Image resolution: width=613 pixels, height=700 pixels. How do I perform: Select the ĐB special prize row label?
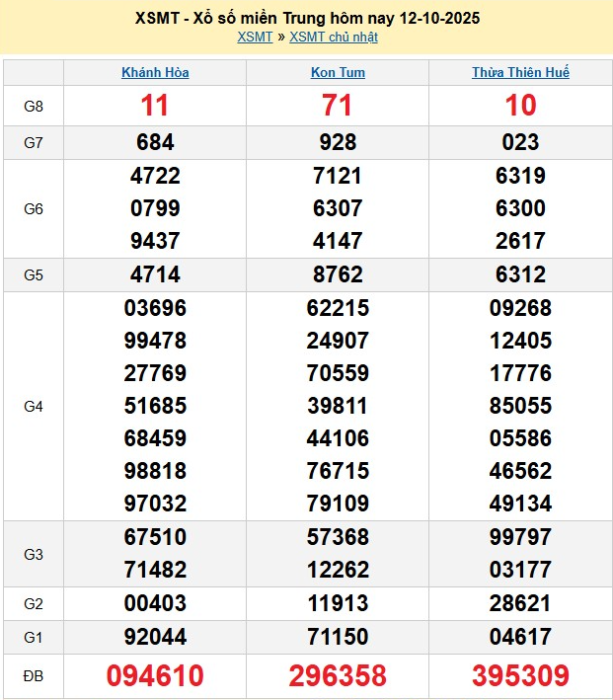[34, 675]
